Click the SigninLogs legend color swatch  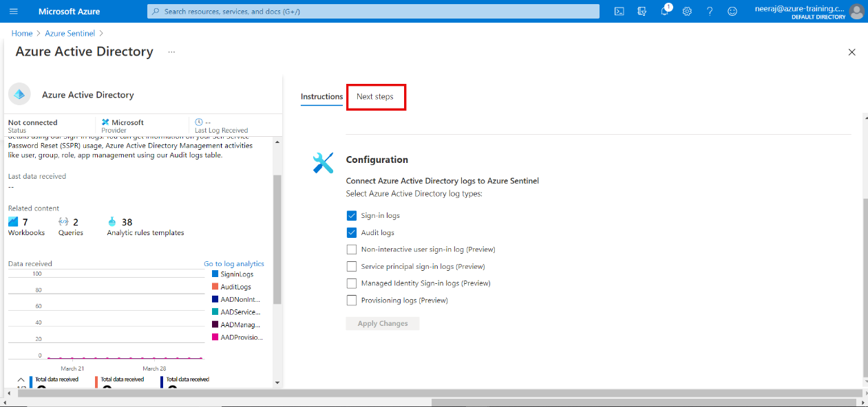215,274
